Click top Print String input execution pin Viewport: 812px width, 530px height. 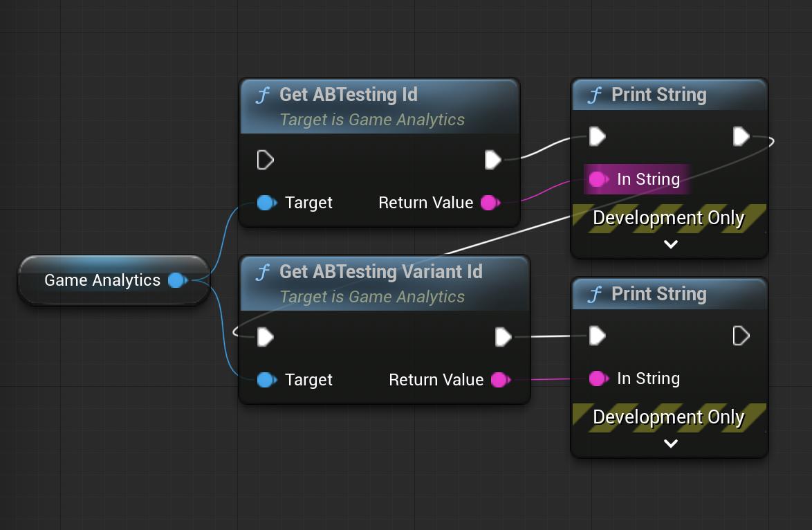coord(597,137)
